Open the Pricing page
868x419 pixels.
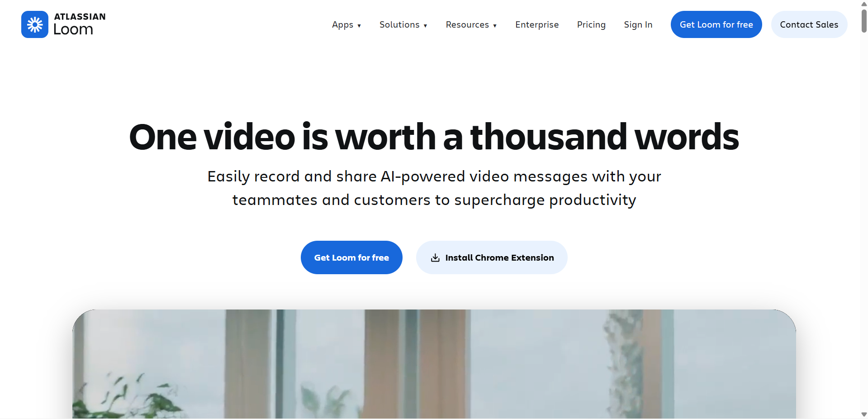[591, 25]
